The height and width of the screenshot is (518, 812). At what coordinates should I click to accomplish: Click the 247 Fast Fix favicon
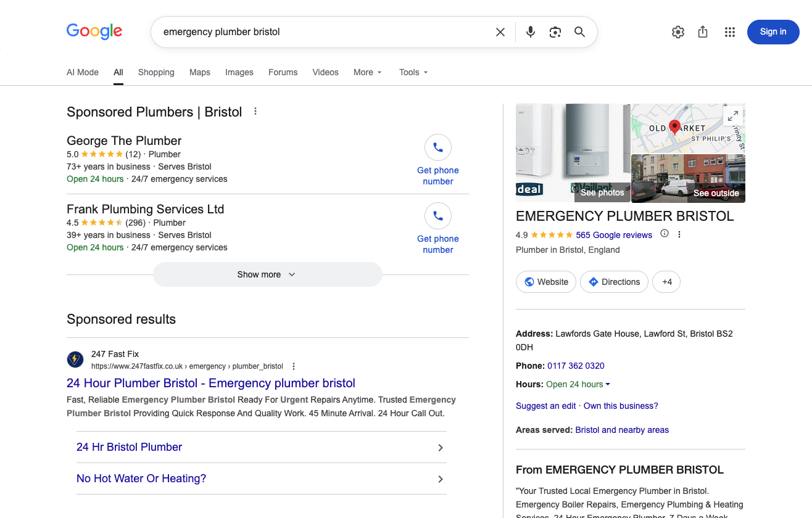75,360
